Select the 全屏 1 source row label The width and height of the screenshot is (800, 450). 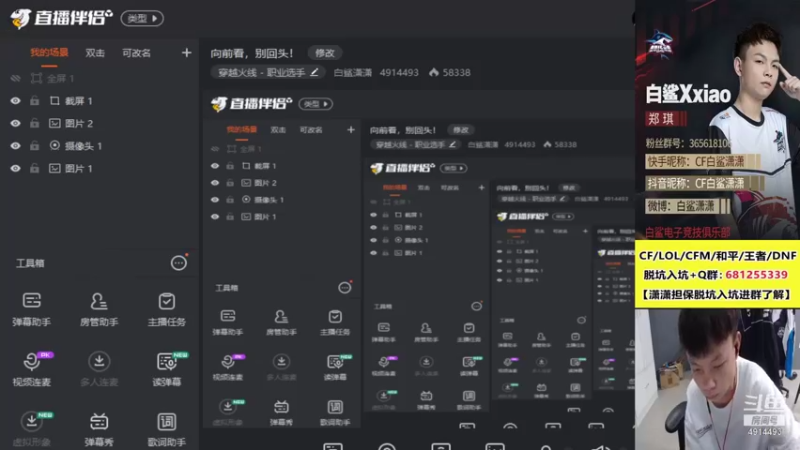click(x=61, y=79)
